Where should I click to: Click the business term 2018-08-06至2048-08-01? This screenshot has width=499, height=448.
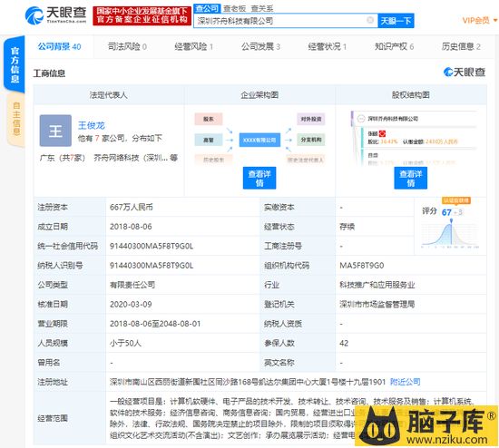point(155,324)
